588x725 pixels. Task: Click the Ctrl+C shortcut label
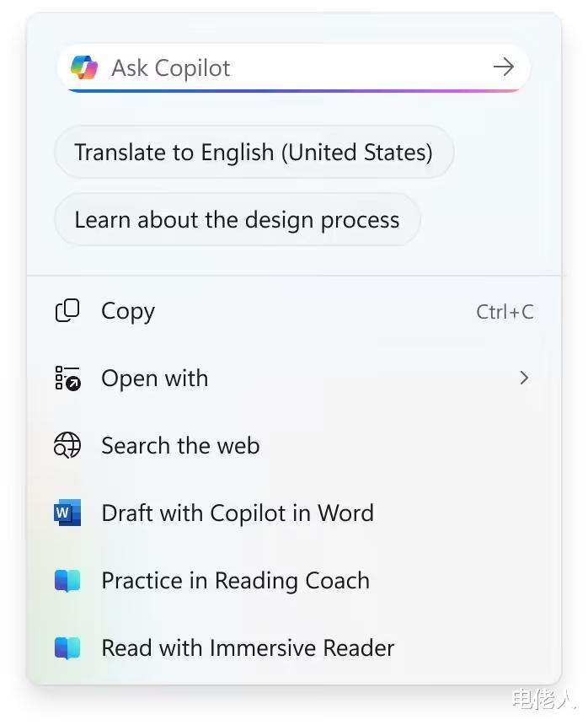505,312
